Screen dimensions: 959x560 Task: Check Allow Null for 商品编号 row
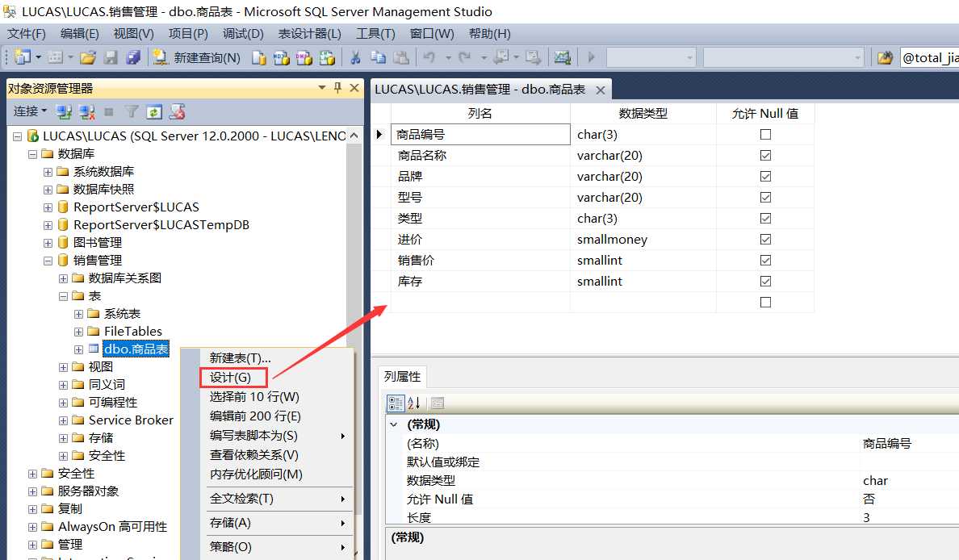[765, 135]
